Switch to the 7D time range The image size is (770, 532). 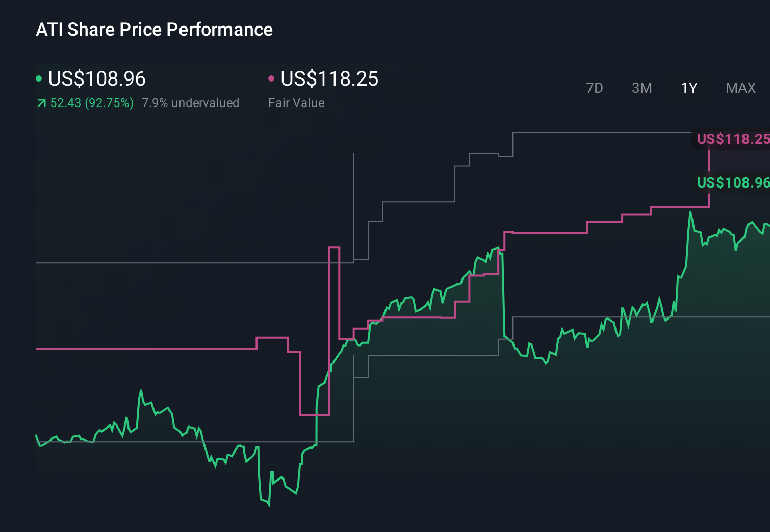point(595,88)
